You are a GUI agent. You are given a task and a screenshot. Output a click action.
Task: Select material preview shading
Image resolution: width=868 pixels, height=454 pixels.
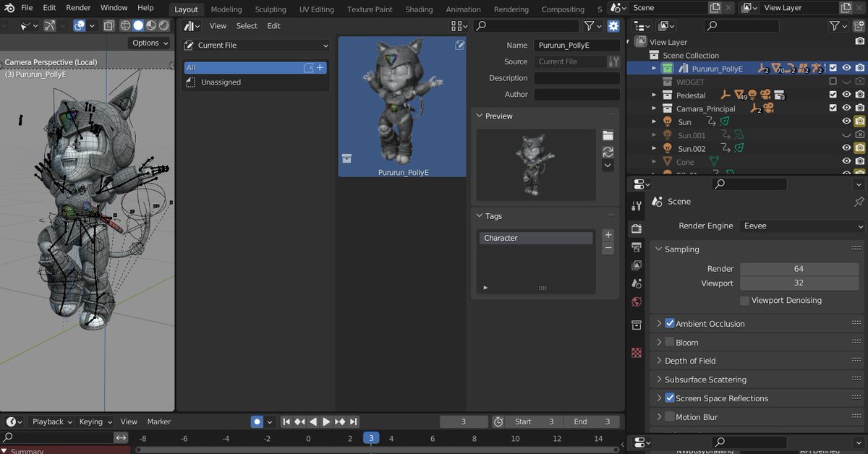pos(151,25)
